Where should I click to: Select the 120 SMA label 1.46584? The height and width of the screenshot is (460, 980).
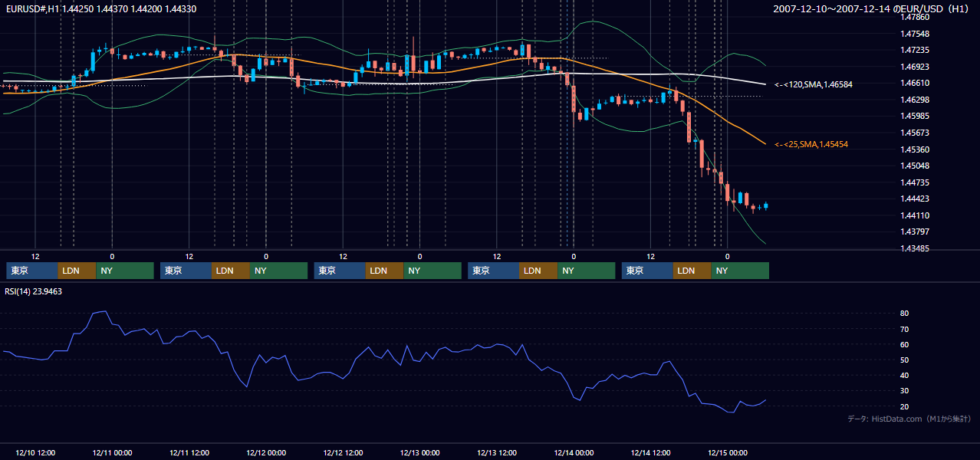click(x=814, y=84)
